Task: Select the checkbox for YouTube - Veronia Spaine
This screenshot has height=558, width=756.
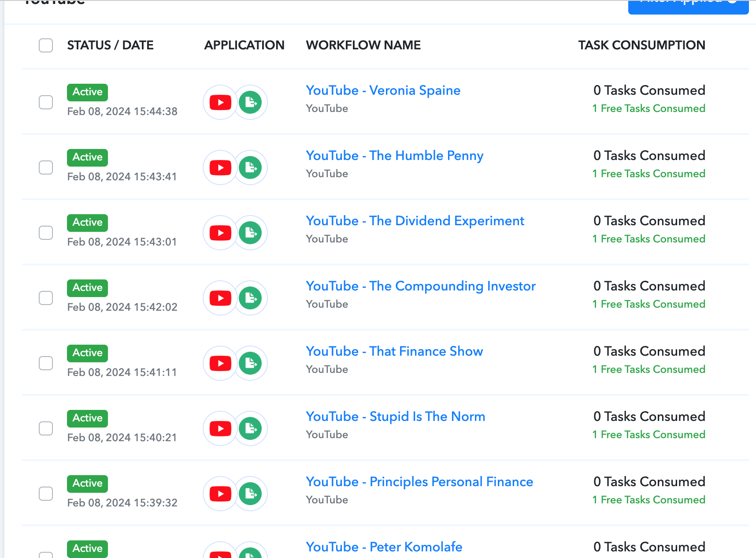Action: (x=46, y=102)
